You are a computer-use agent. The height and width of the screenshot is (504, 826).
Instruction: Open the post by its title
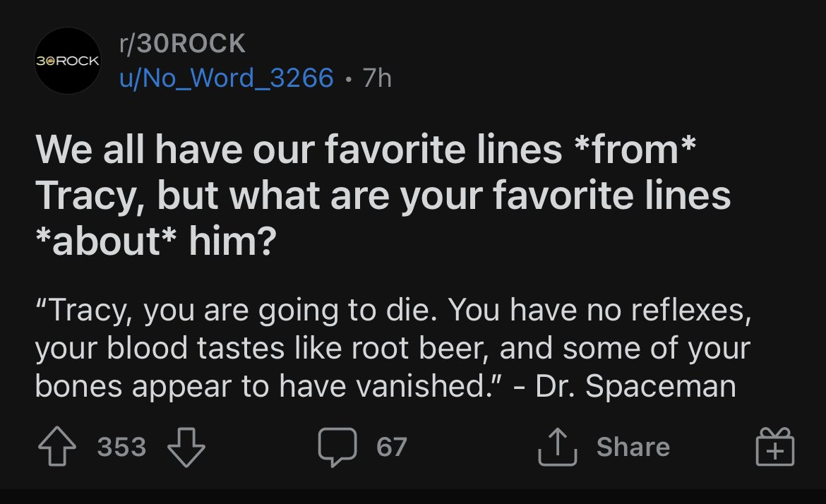pos(383,196)
